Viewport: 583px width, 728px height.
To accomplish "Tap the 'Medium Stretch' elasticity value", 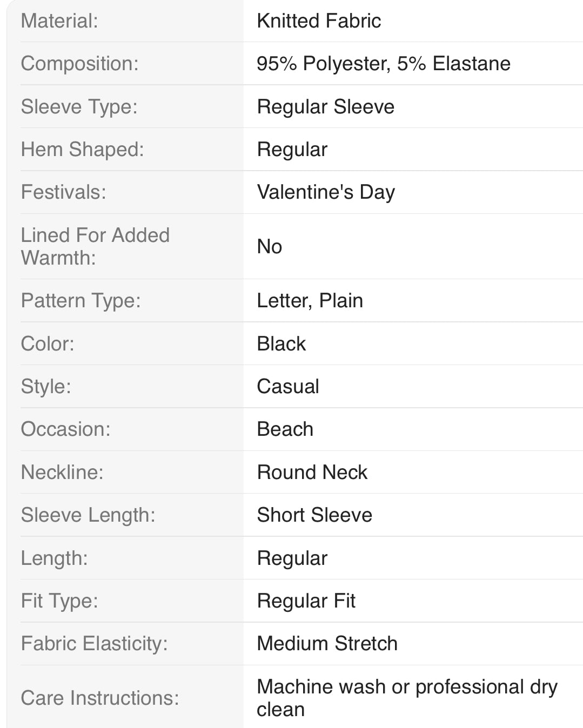I will point(327,644).
